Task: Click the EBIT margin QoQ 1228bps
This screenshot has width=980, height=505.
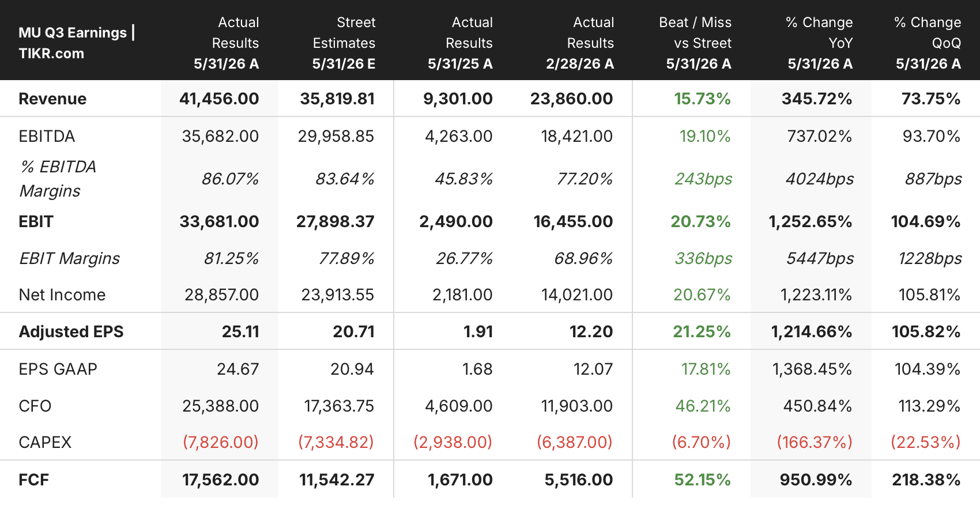Action: [930, 258]
